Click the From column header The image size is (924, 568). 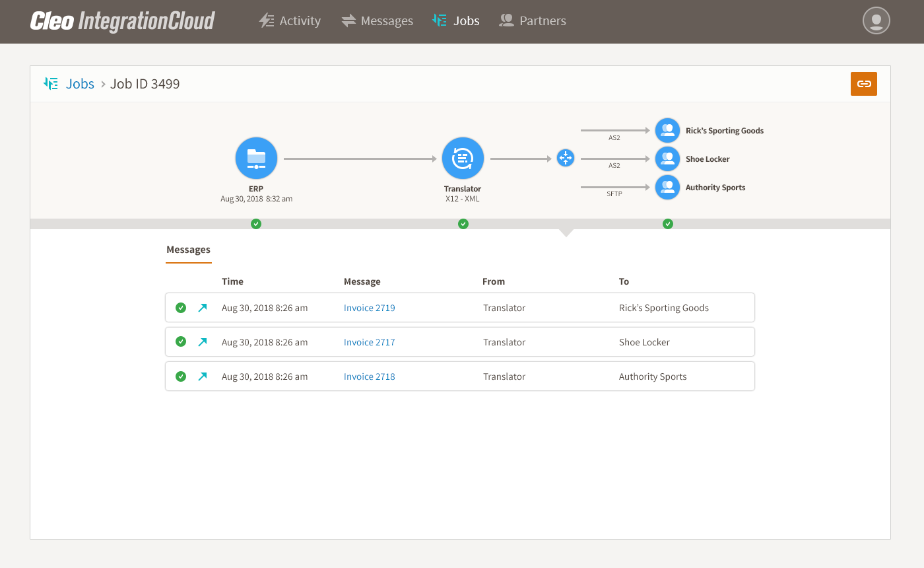click(x=494, y=281)
